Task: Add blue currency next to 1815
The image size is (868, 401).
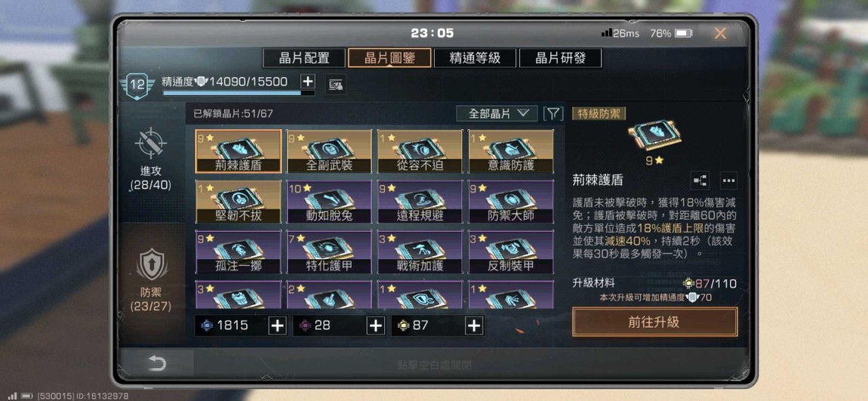Action: [277, 325]
